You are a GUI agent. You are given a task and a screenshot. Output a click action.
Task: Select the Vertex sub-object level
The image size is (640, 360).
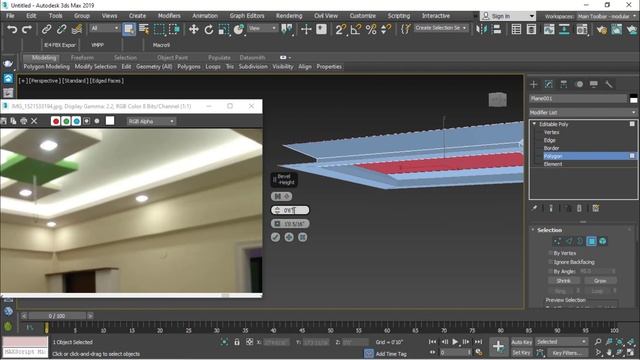click(551, 132)
